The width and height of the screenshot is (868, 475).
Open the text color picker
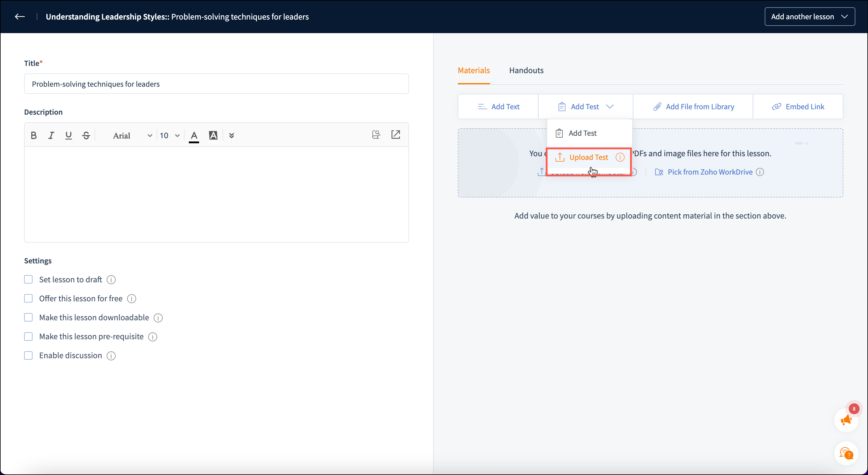click(x=194, y=135)
